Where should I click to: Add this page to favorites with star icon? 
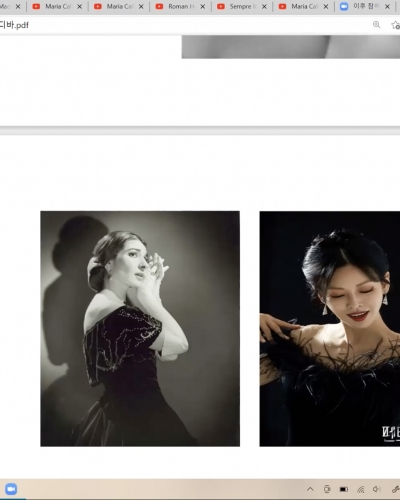(x=396, y=25)
